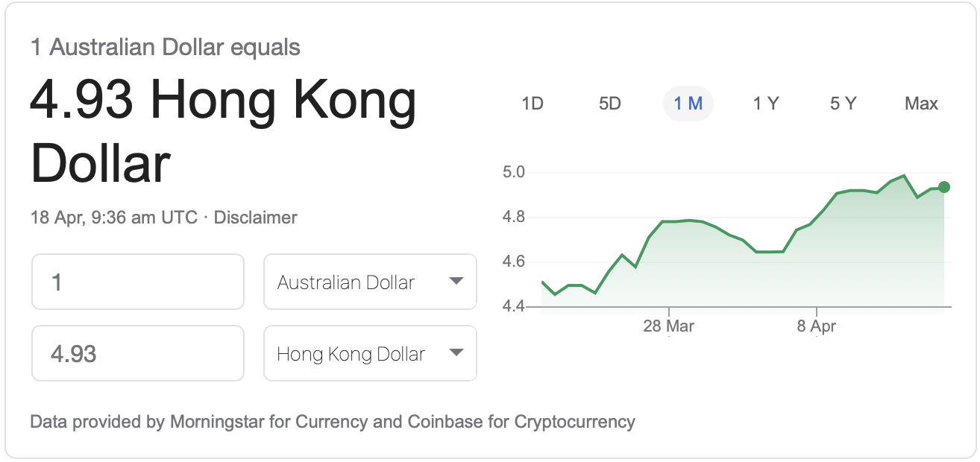Open the Hong Kong Dollar currency dropdown
The width and height of the screenshot is (980, 462).
click(x=370, y=353)
